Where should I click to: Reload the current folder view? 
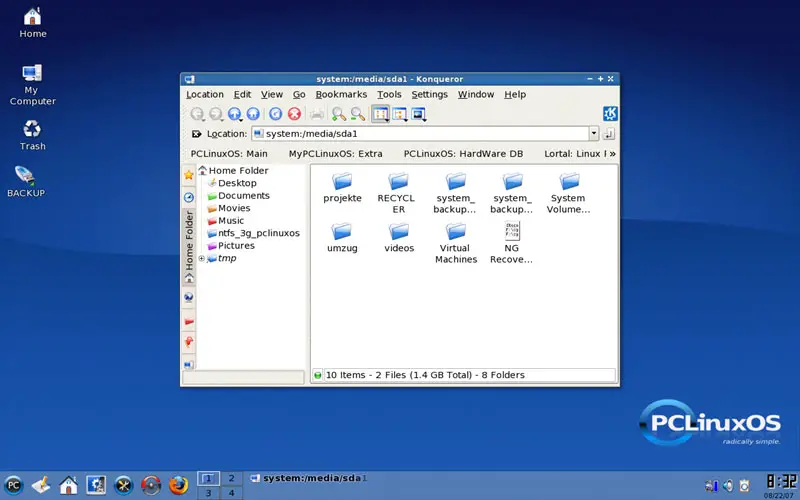coord(276,114)
